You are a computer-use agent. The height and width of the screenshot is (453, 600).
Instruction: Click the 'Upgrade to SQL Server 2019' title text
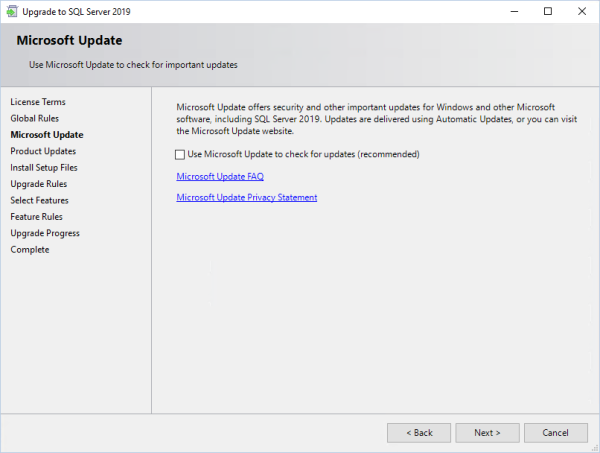click(76, 12)
